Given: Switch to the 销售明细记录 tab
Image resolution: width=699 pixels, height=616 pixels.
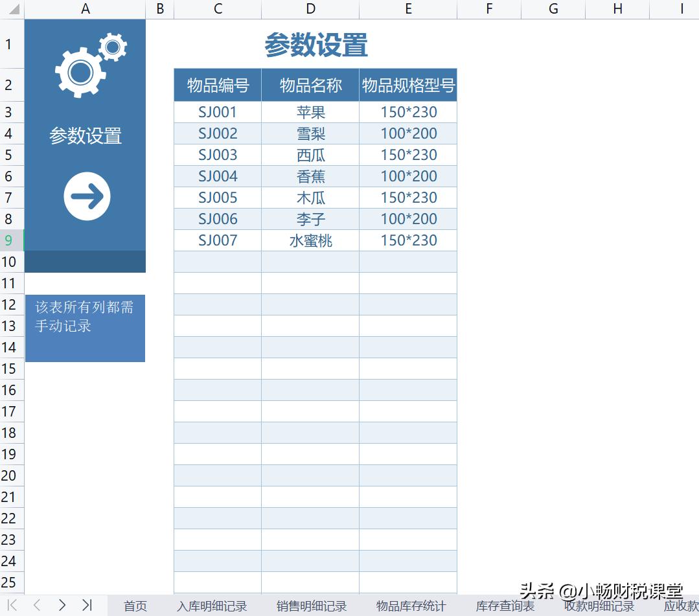Looking at the screenshot, I should (311, 606).
